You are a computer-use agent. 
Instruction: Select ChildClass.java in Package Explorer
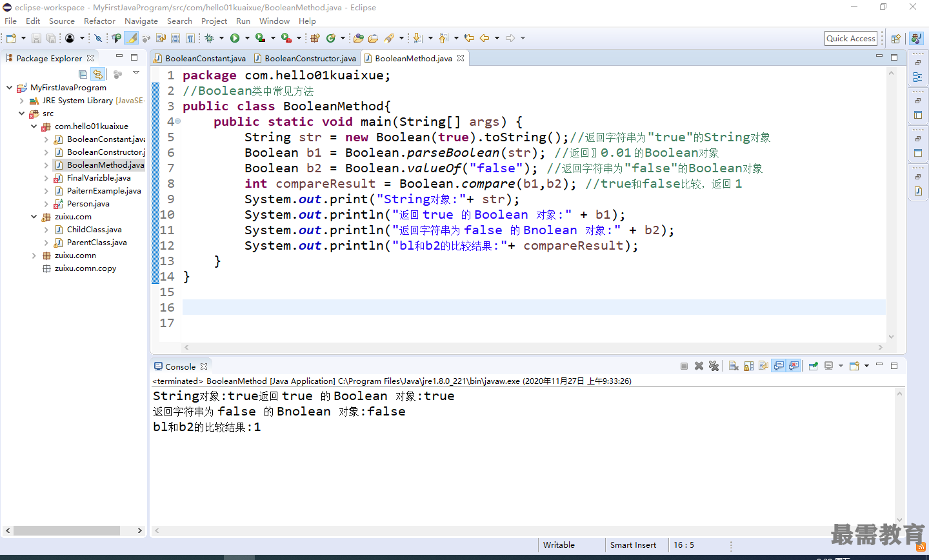94,230
